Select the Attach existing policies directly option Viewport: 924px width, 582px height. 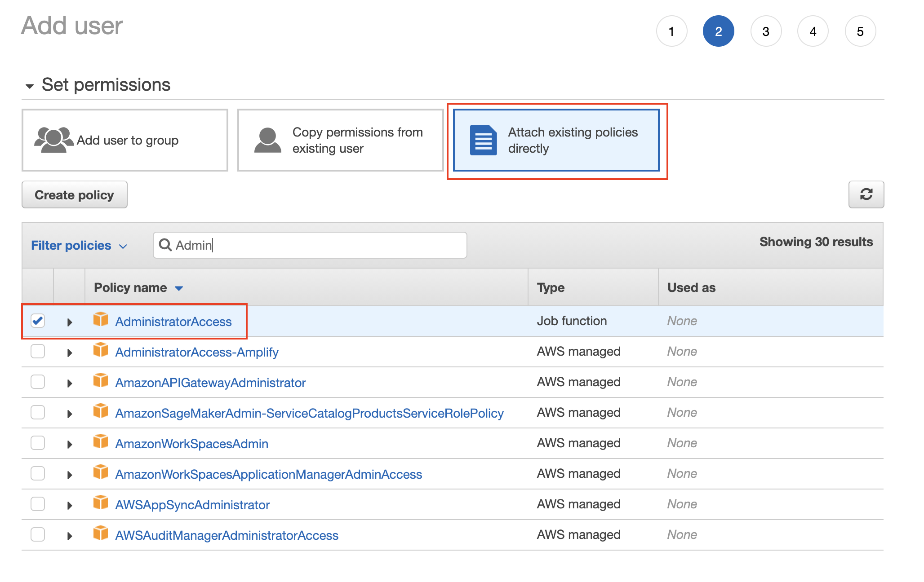click(555, 140)
